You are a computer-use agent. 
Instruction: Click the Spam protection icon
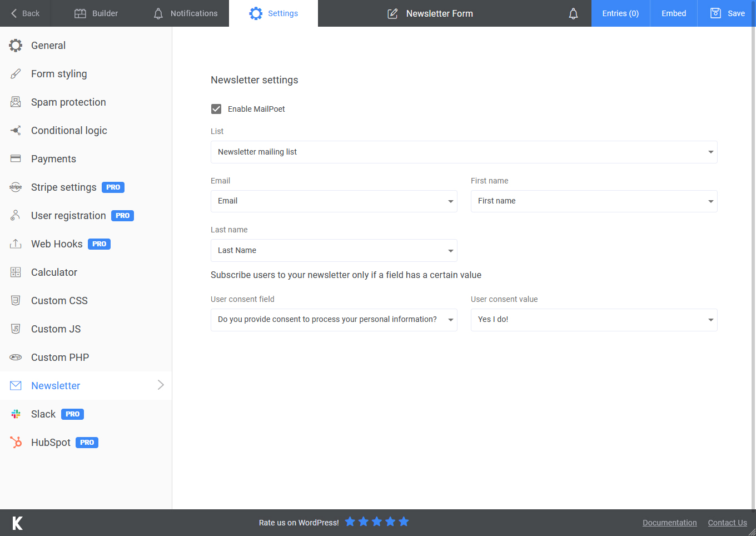(x=16, y=102)
